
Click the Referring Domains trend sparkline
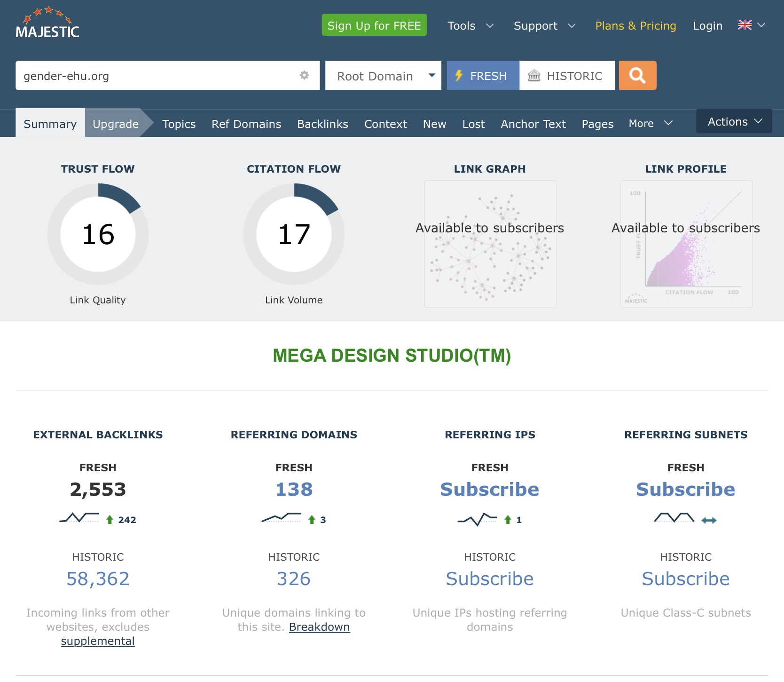tap(281, 518)
